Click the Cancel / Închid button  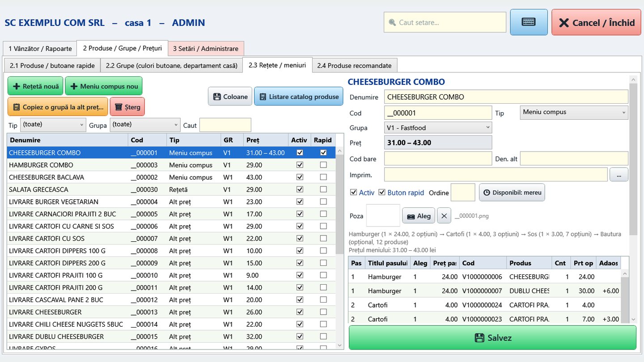point(597,22)
